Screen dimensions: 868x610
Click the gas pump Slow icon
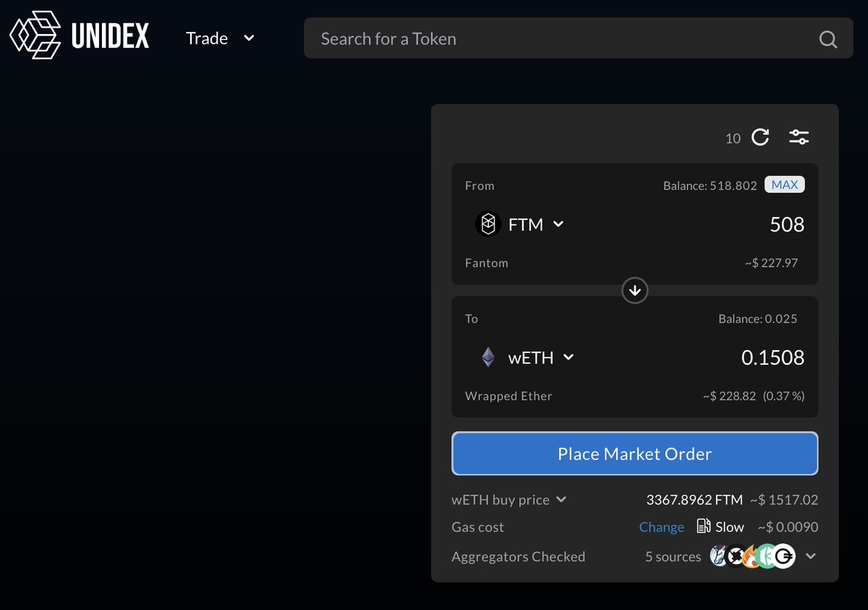pyautogui.click(x=704, y=526)
